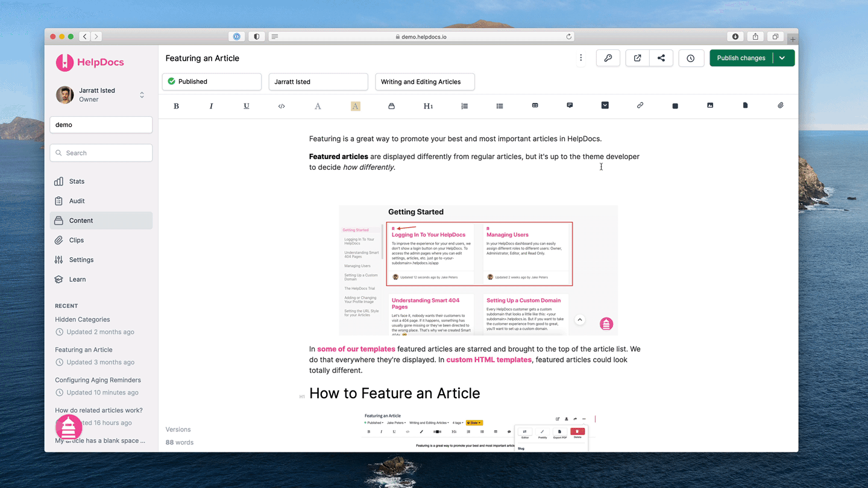Screen dimensions: 868x488
Task: Open the pink help chat widget
Action: [69, 428]
